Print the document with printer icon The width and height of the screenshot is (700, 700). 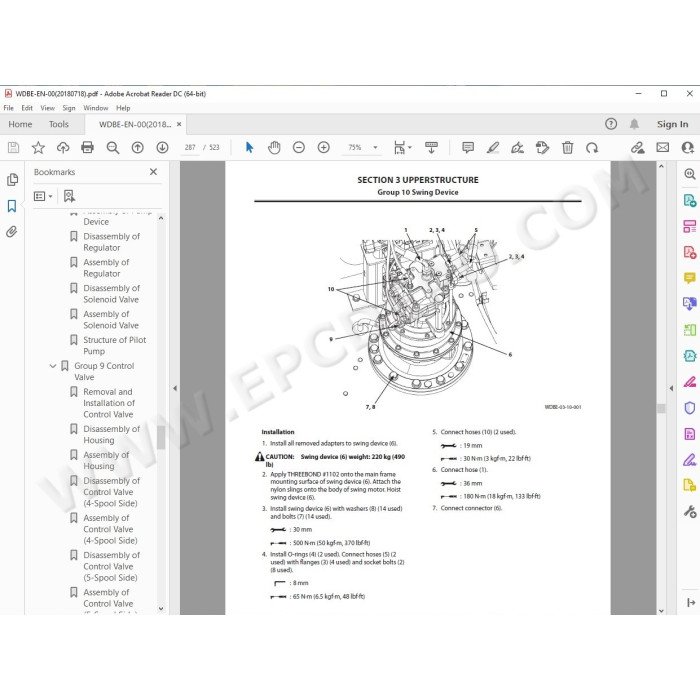pos(88,147)
